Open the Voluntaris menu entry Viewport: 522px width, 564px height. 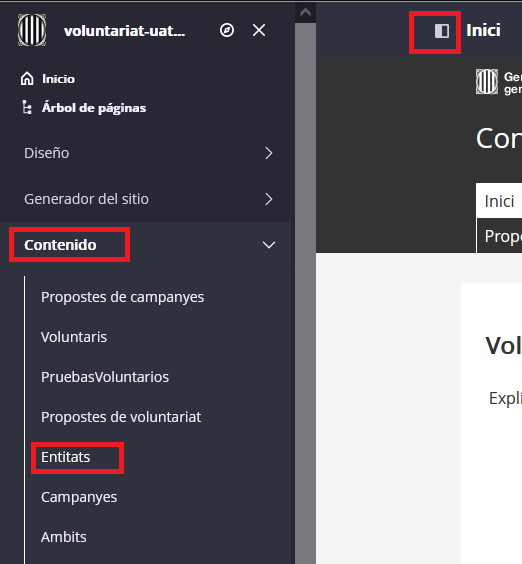(74, 337)
